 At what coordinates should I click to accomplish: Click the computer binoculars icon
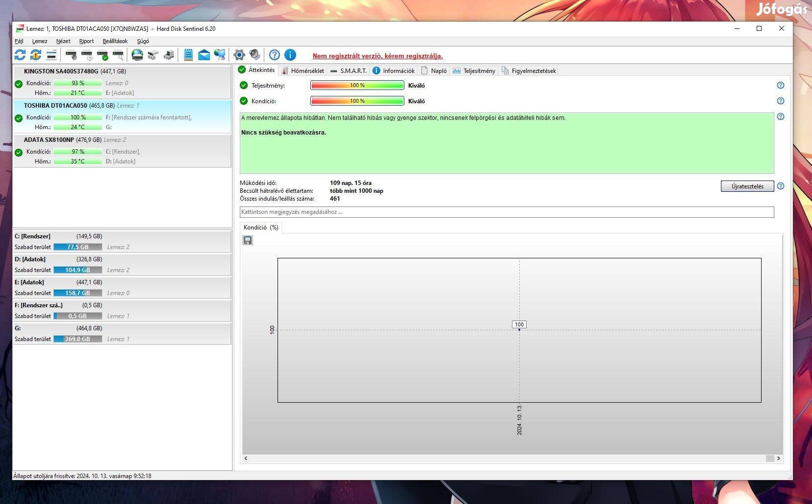169,55
